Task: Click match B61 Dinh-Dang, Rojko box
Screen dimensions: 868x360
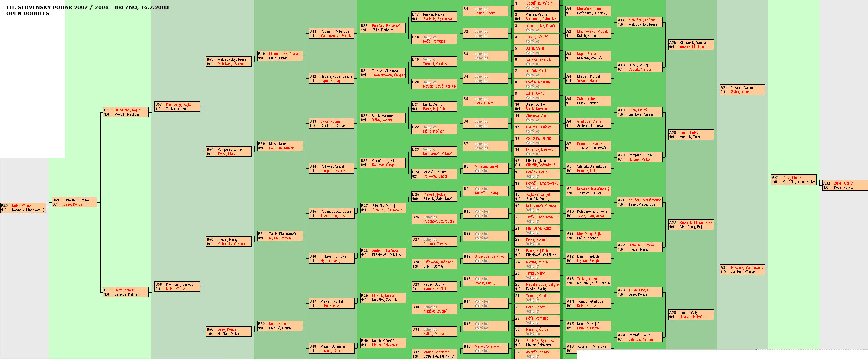Action: click(x=75, y=202)
